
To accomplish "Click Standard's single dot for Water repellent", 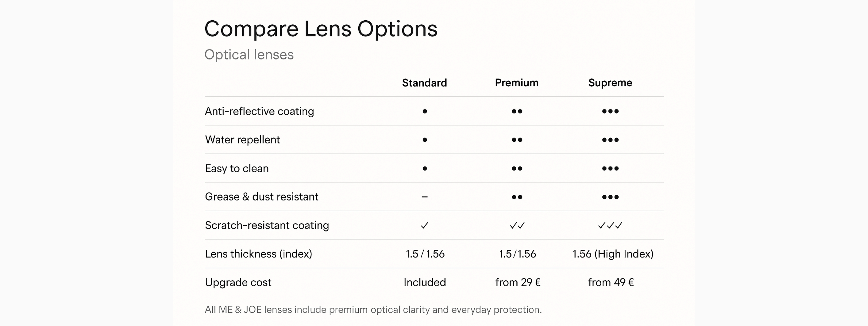I will (x=425, y=140).
